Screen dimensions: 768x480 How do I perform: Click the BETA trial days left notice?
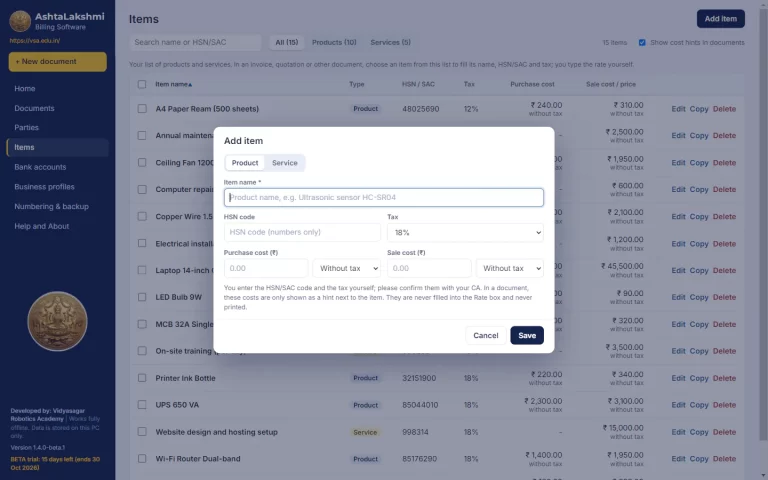pos(55,463)
